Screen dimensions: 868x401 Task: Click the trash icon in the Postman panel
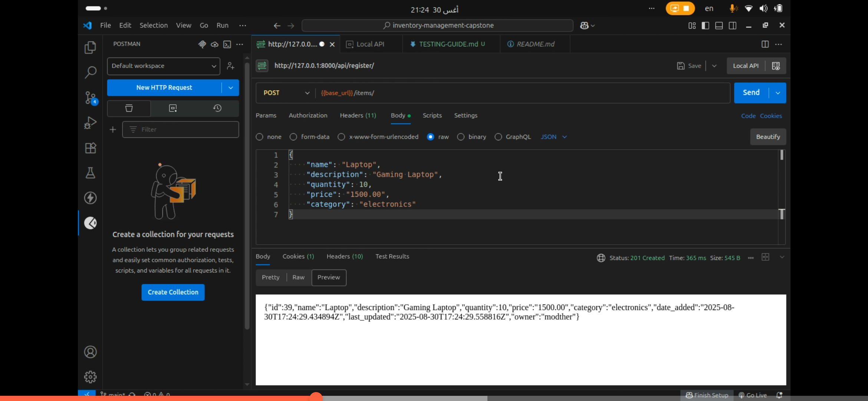coord(128,108)
